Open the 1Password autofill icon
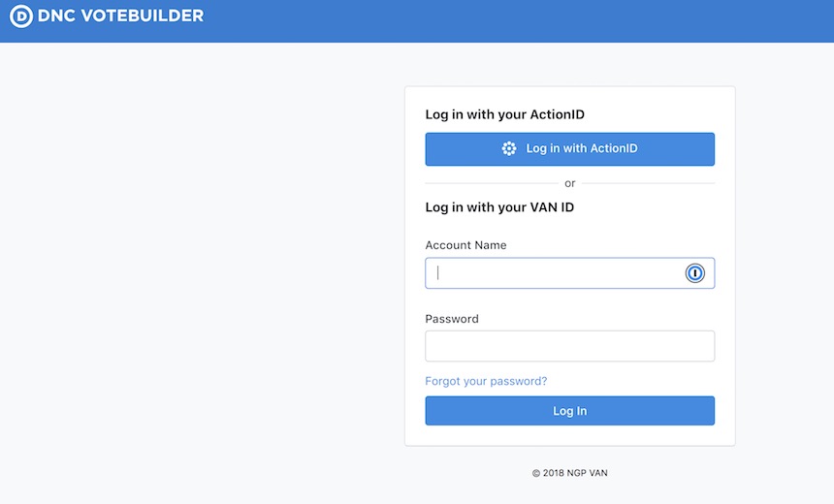The height and width of the screenshot is (504, 834). [694, 273]
